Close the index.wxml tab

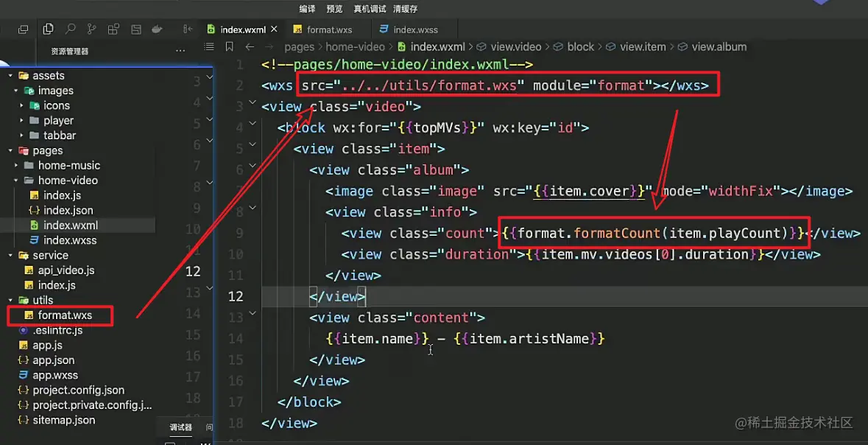pos(275,29)
